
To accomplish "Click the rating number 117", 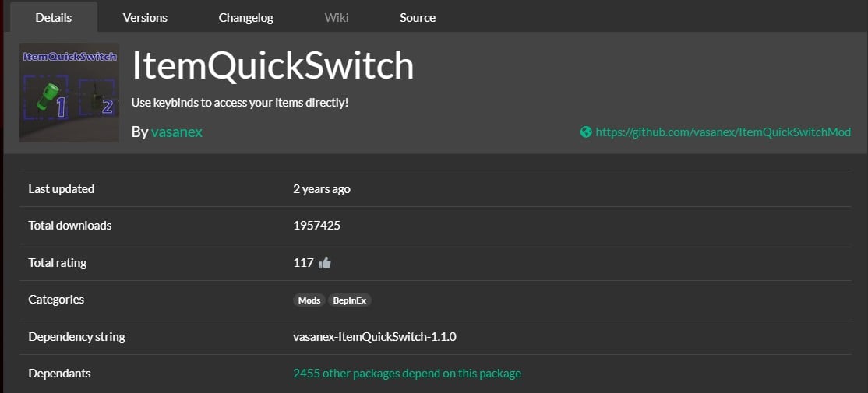I will pyautogui.click(x=303, y=263).
